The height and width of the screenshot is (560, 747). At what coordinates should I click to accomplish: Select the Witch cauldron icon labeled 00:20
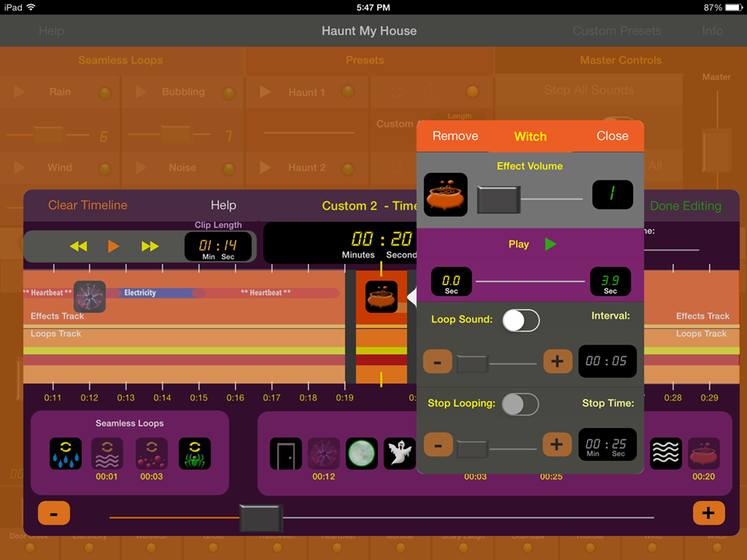click(704, 453)
